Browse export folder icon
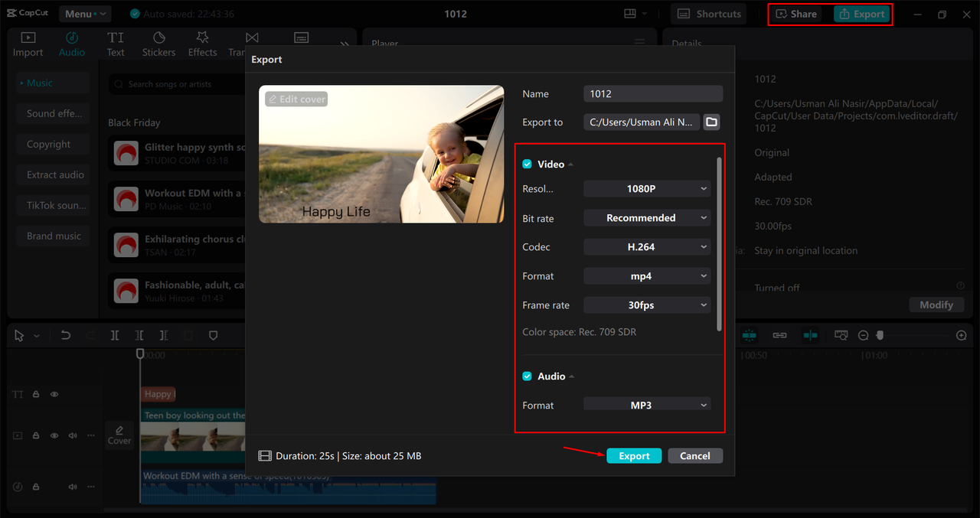This screenshot has height=518, width=980. pos(711,122)
